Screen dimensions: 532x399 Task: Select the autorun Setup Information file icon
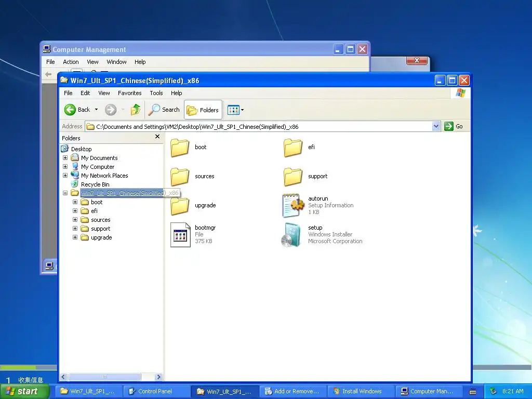293,205
